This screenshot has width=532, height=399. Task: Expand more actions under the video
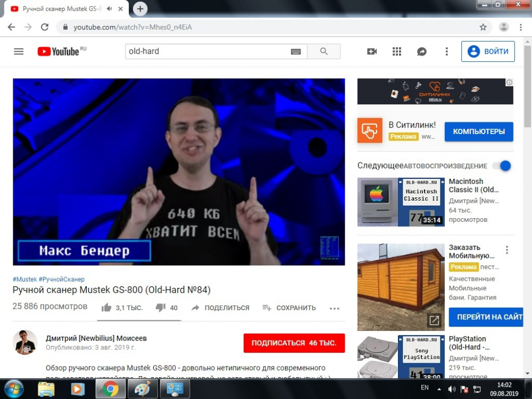pyautogui.click(x=334, y=308)
